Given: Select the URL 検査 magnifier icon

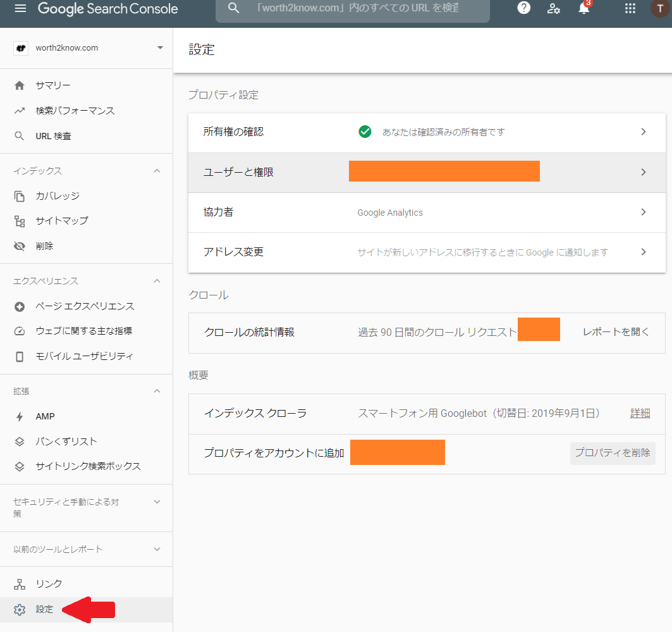Looking at the screenshot, I should coord(21,135).
